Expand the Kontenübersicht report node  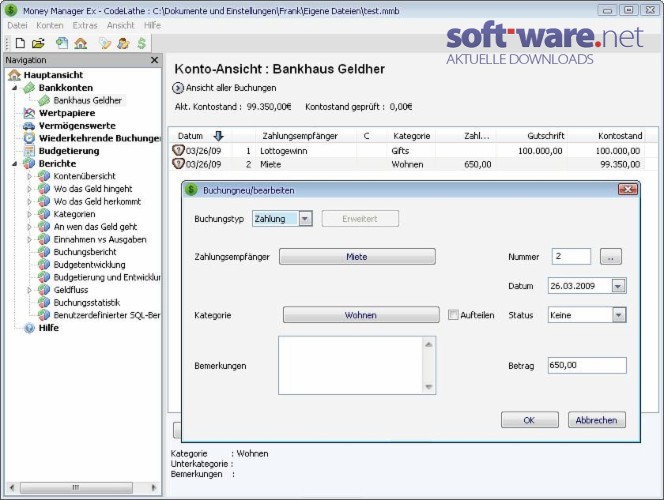[30, 176]
